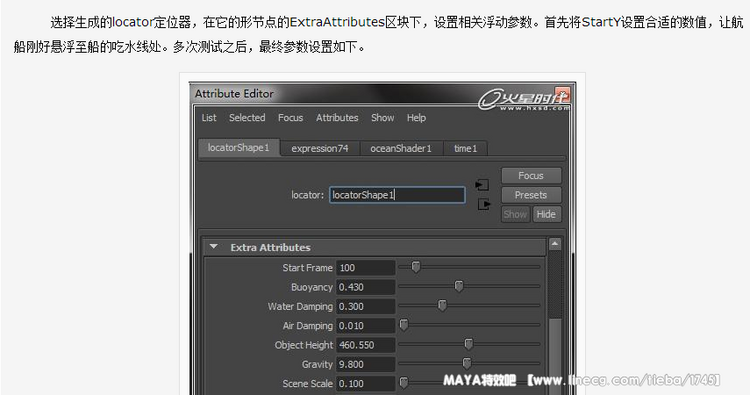Viewport: 750px width, 395px height.
Task: Click the go to output connection icon
Action: coord(484,205)
